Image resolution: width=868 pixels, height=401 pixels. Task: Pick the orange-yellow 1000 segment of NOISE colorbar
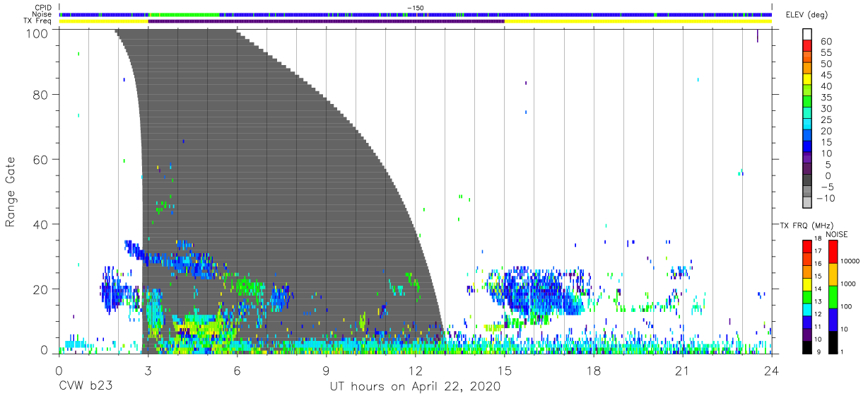pos(833,274)
